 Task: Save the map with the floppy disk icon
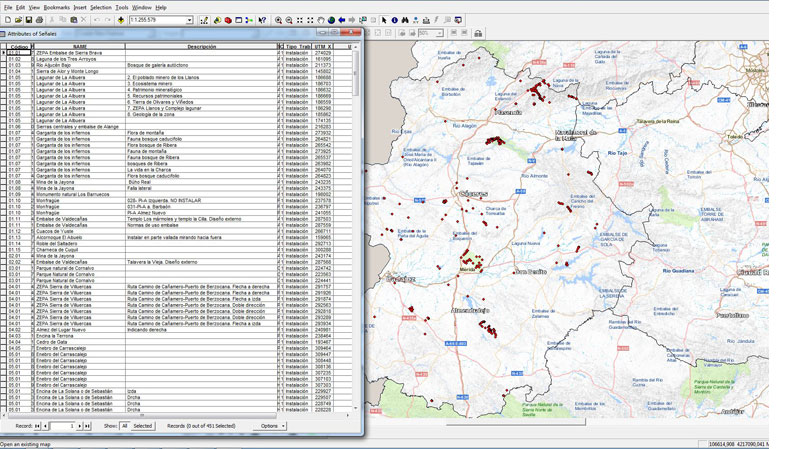click(28, 20)
